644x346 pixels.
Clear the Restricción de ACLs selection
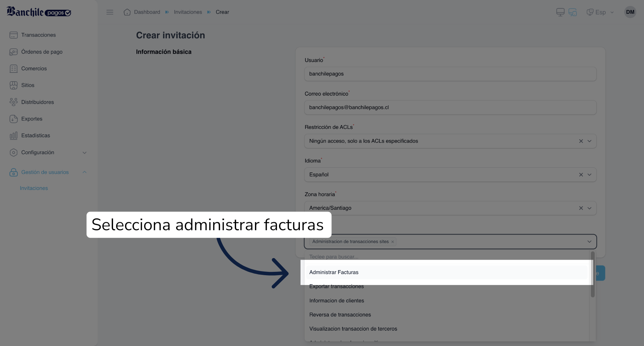581,141
